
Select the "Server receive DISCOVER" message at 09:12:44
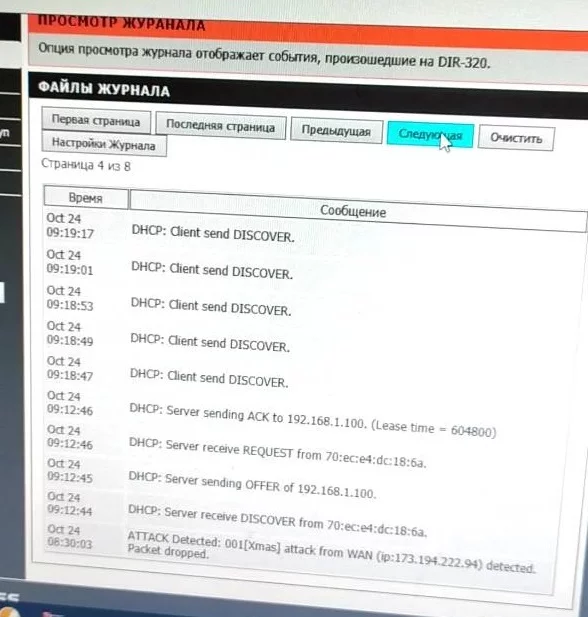click(277, 521)
